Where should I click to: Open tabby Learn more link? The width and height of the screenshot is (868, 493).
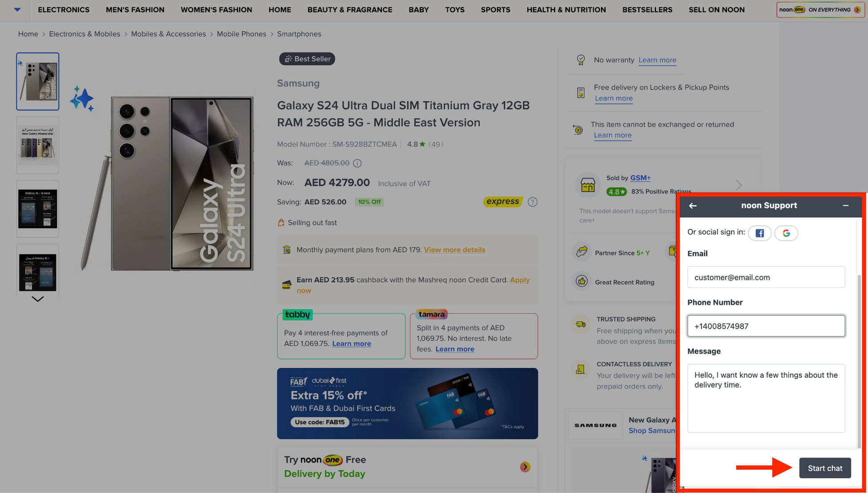351,343
